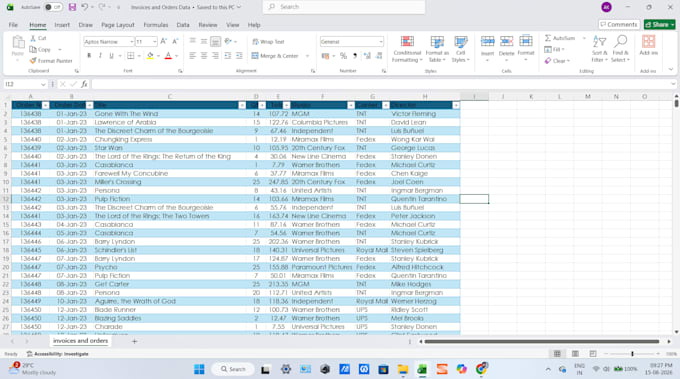
Task: Open Find & Select button
Action: (621, 49)
